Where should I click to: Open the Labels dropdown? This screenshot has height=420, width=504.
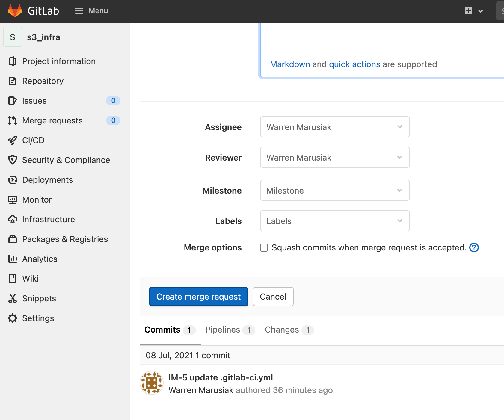click(335, 221)
